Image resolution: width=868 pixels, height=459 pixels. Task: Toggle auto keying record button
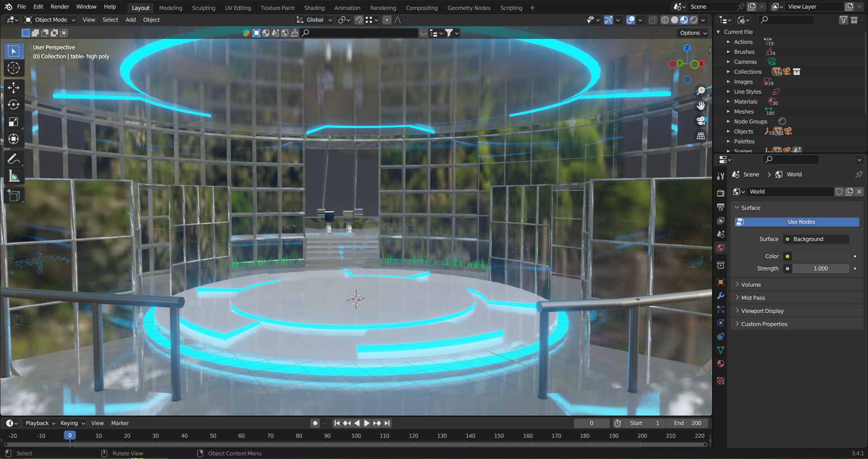pos(315,423)
